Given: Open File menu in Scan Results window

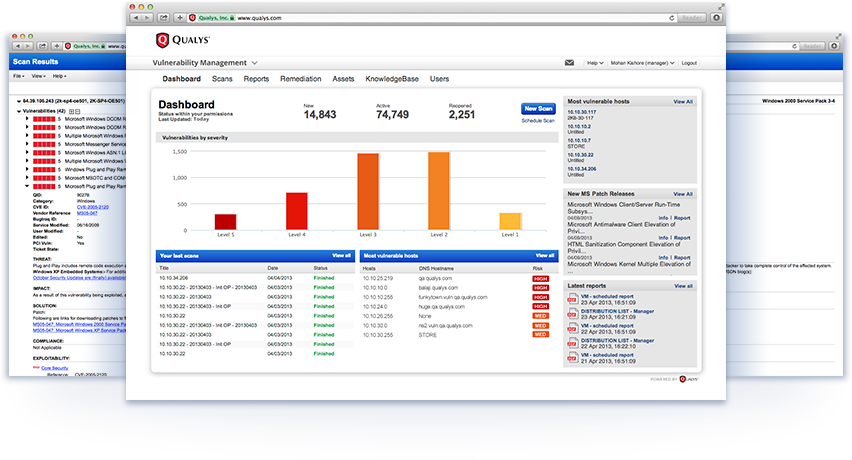Looking at the screenshot, I should click(x=18, y=76).
